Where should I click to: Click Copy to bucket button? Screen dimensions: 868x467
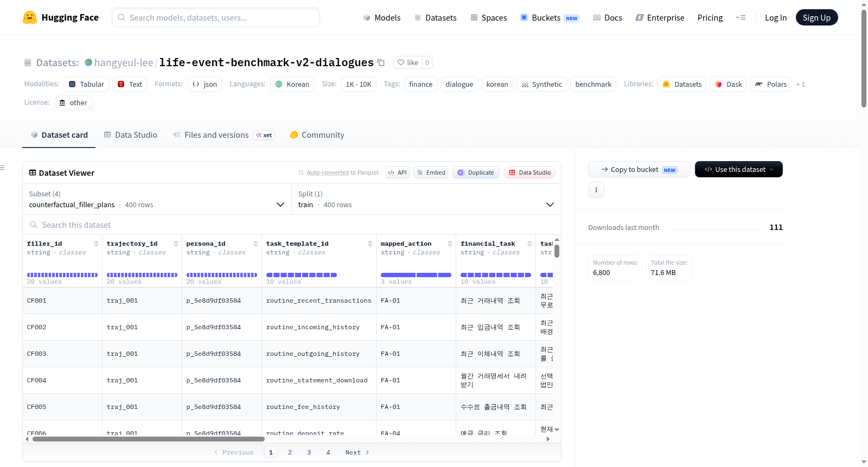coord(639,169)
